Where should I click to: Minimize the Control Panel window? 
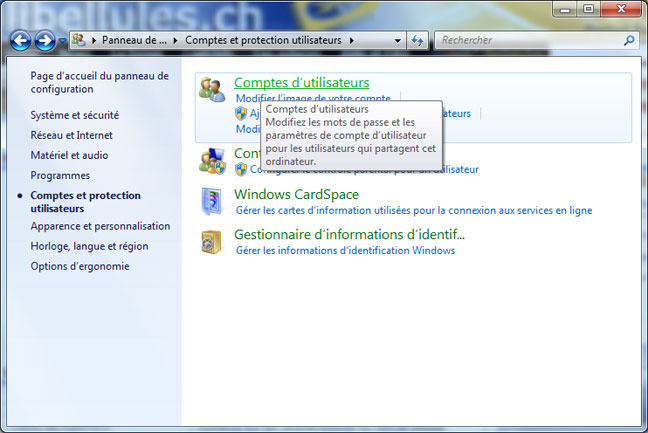565,9
